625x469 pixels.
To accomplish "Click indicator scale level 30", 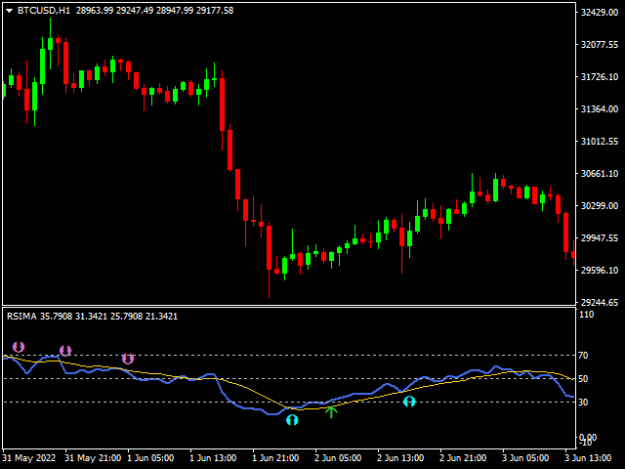I will click(583, 402).
